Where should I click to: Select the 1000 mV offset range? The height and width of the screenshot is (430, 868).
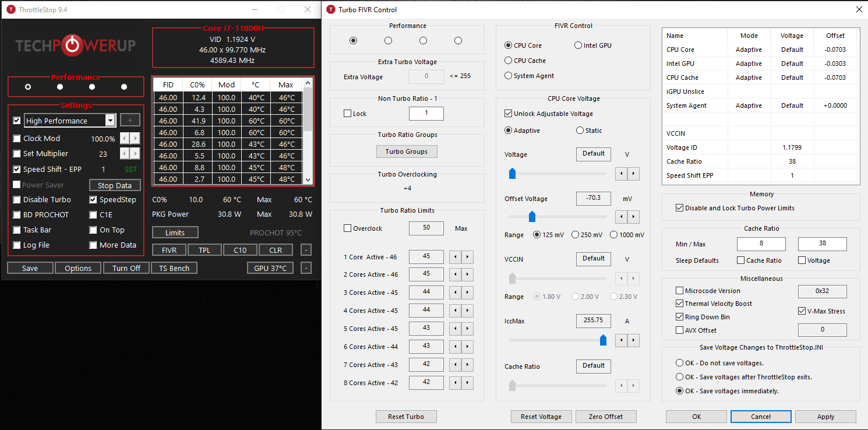click(613, 235)
